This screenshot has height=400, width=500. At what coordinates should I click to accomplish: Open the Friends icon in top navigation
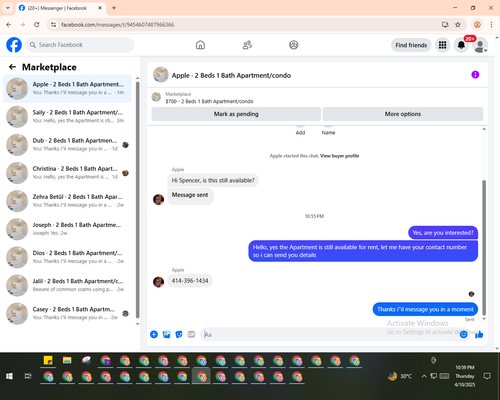coord(247,45)
